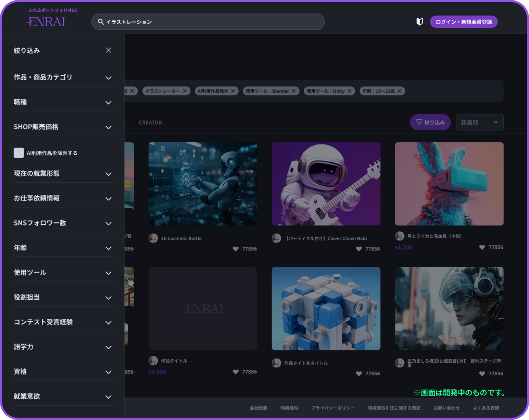Screen dimensions: 529x420
Task: Expand the 使用ツール filter section
Action: click(x=108, y=273)
